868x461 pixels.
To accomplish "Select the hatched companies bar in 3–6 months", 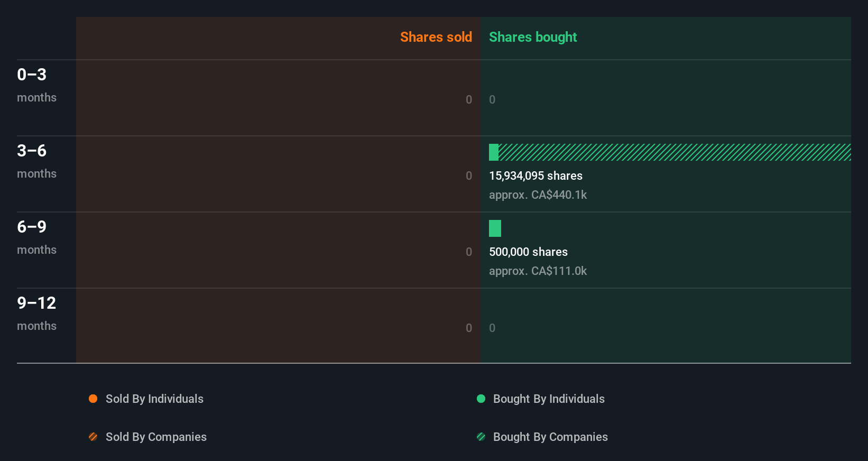I will pos(675,152).
